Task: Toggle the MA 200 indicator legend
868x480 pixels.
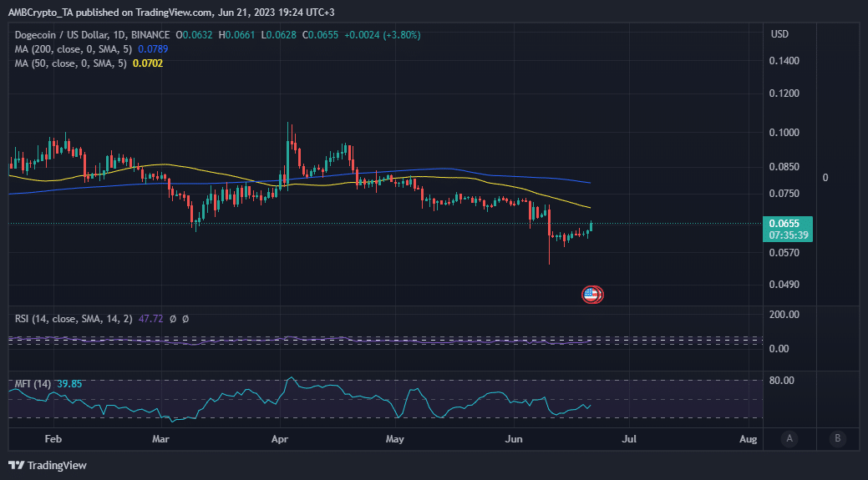Action: pyautogui.click(x=74, y=49)
